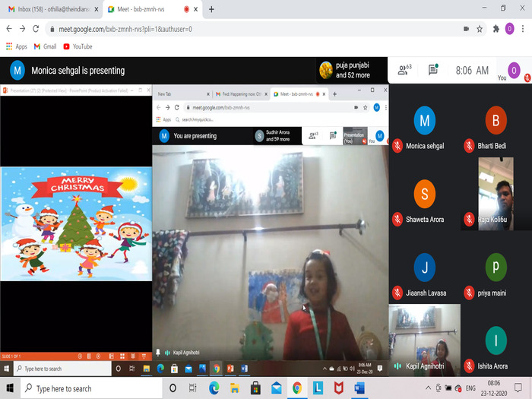Screen dimensions: 532x399
Task: Open Microsoft Store from the taskbar
Action: click(255, 388)
